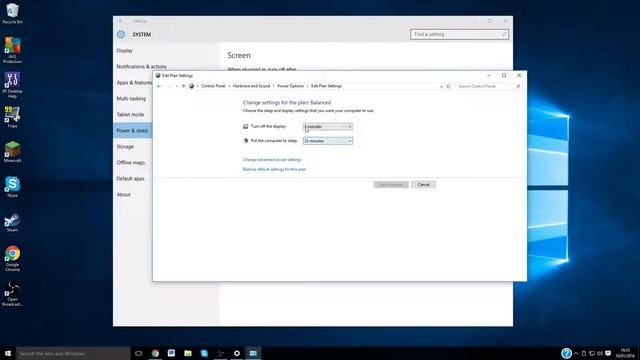This screenshot has height=360, width=640.
Task: Click the volume icon in system tray
Action: tap(600, 353)
